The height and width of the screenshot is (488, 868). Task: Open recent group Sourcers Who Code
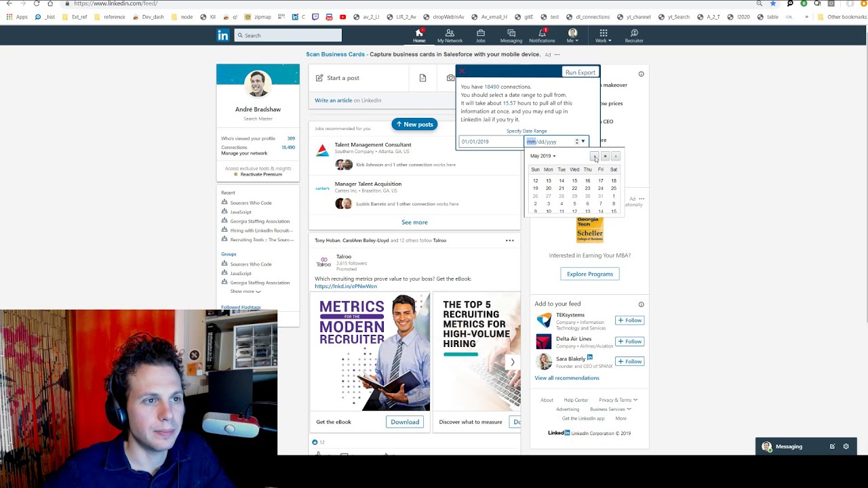251,203
